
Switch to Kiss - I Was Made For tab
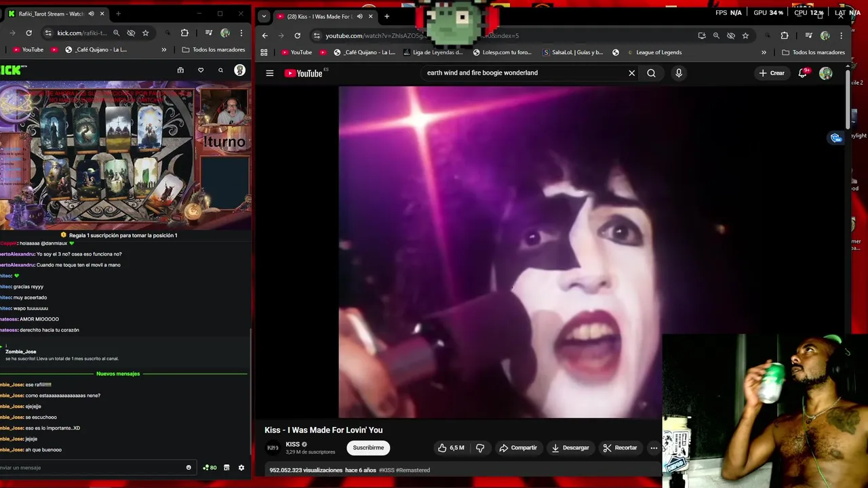[x=325, y=16]
